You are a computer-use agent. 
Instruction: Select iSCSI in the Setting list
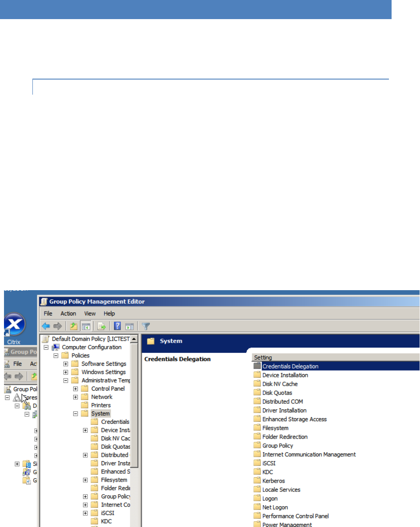click(269, 463)
